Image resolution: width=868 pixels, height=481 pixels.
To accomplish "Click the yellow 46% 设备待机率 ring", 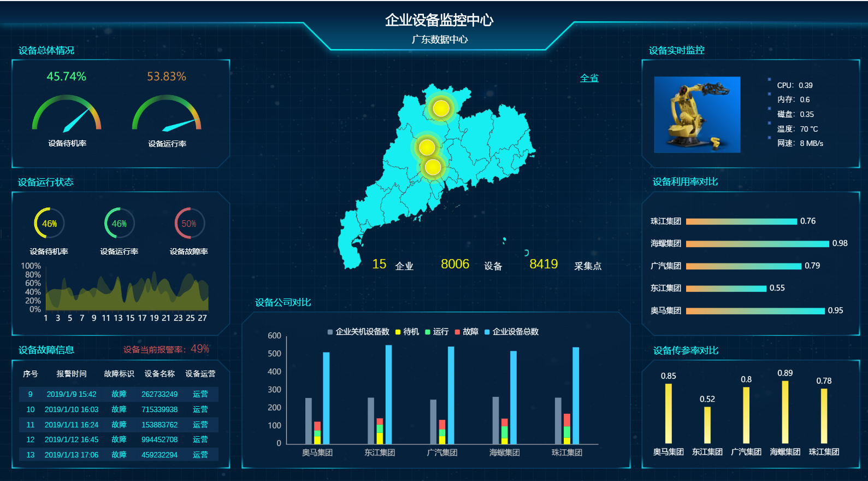I will (x=49, y=224).
